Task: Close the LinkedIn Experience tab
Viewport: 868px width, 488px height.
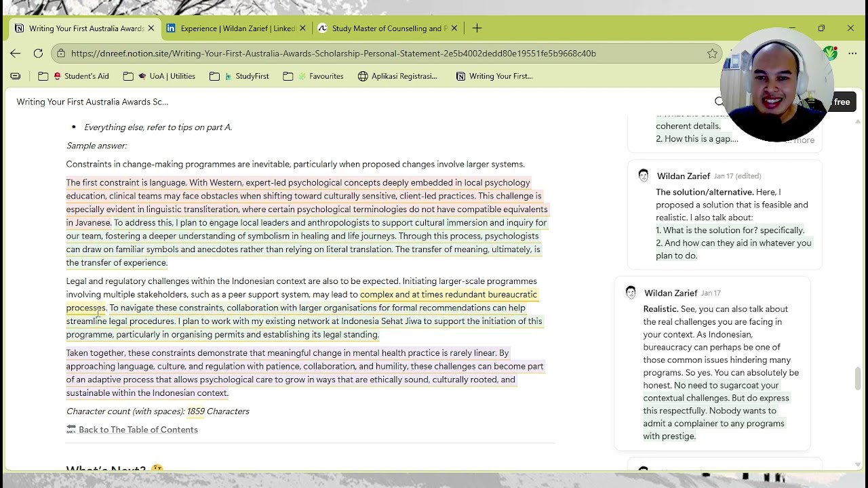Action: coord(302,28)
